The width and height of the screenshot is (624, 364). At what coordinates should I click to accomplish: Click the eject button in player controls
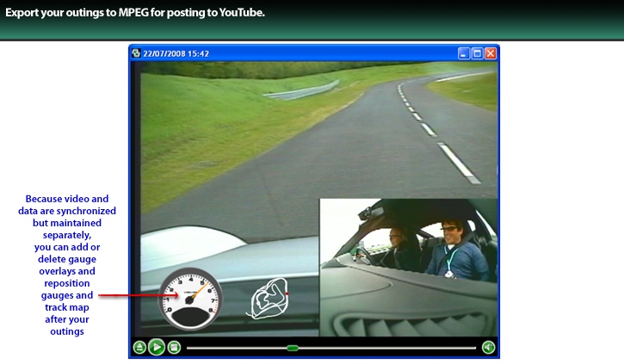coord(139,348)
